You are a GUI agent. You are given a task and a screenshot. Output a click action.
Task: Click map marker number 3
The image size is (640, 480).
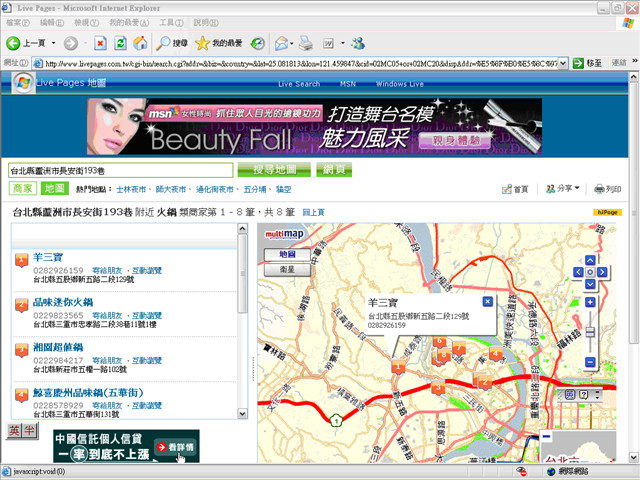pyautogui.click(x=438, y=387)
